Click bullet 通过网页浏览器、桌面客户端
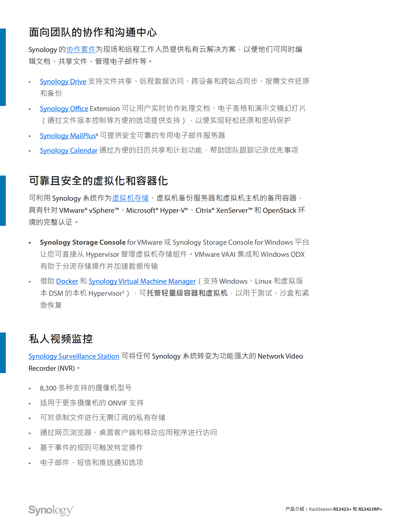Screen dimensions: 411x532 point(129,432)
